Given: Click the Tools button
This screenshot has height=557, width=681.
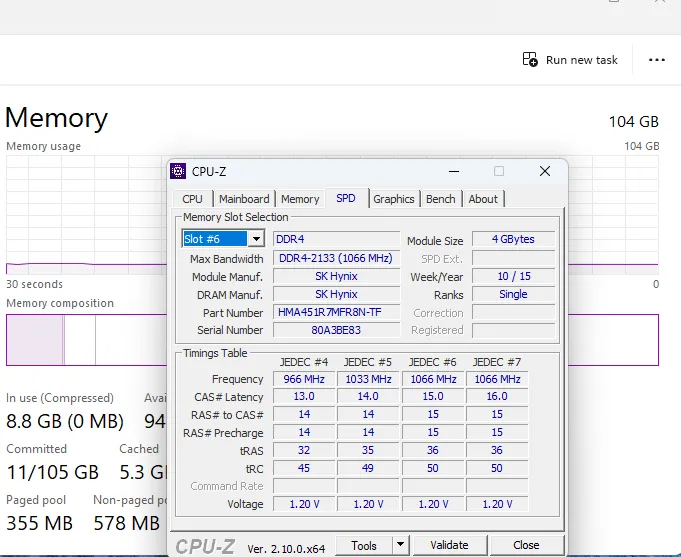Looking at the screenshot, I should [363, 545].
